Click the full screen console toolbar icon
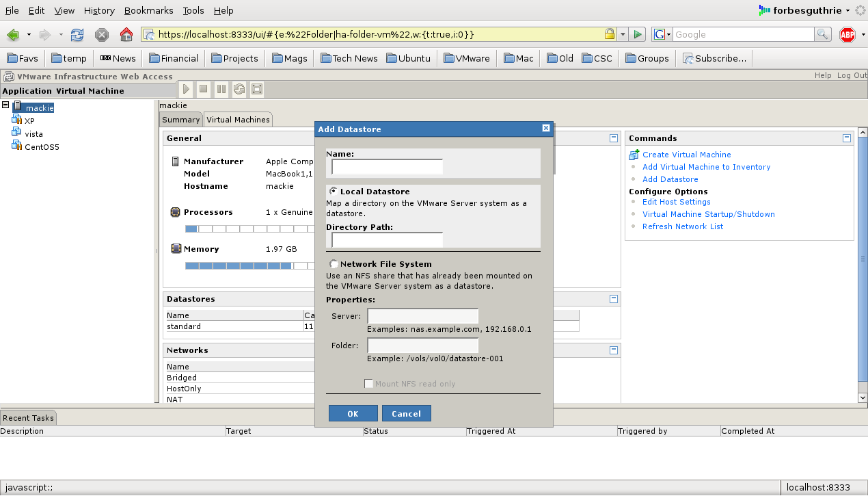Viewport: 868px width, 496px height. tap(257, 89)
